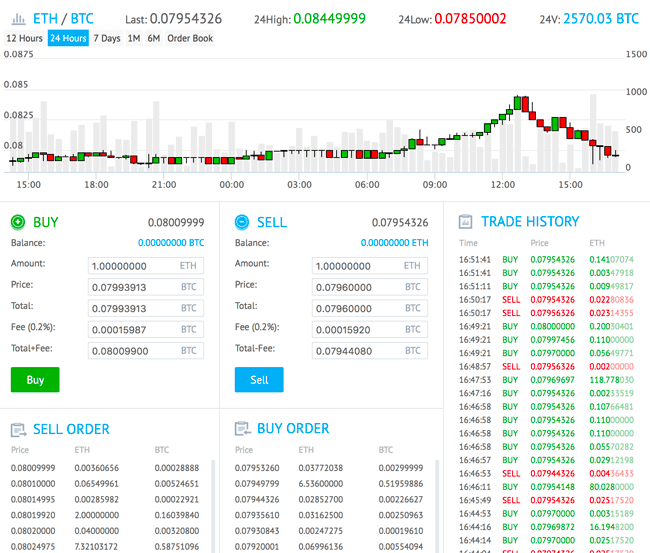Click the Buy Total+Fee field
The height and width of the screenshot is (553, 650).
coord(146,351)
